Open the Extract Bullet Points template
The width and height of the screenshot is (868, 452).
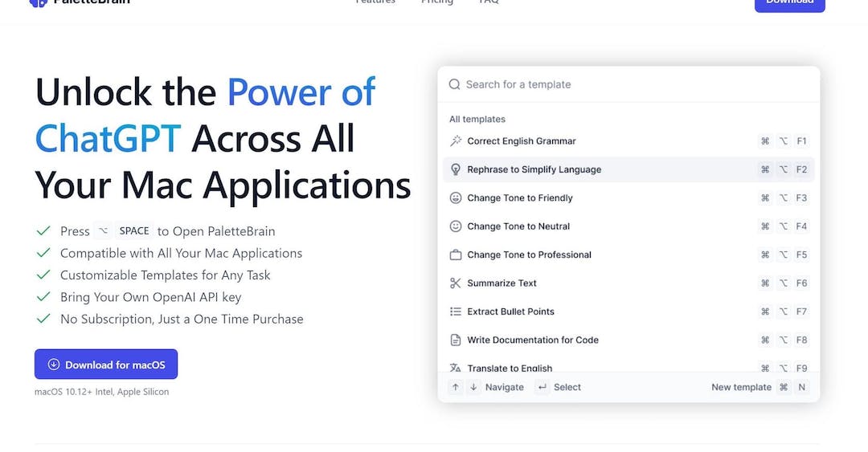point(628,312)
